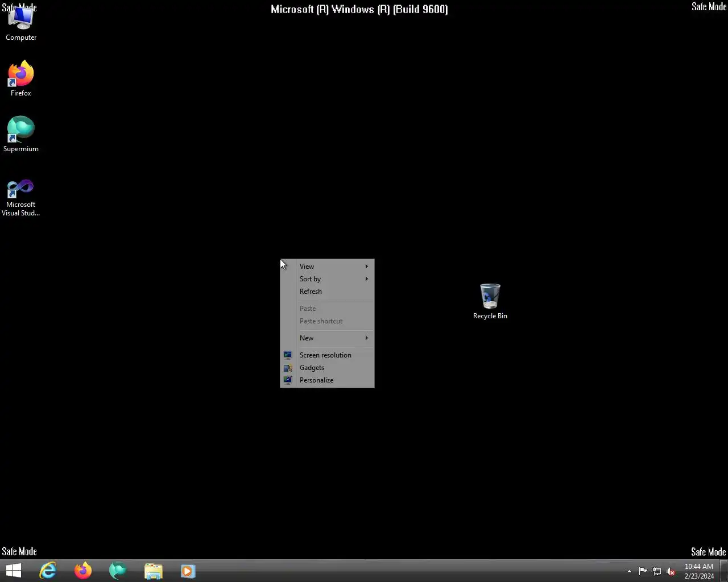
Task: Select the Computer desktop icon
Action: (21, 23)
